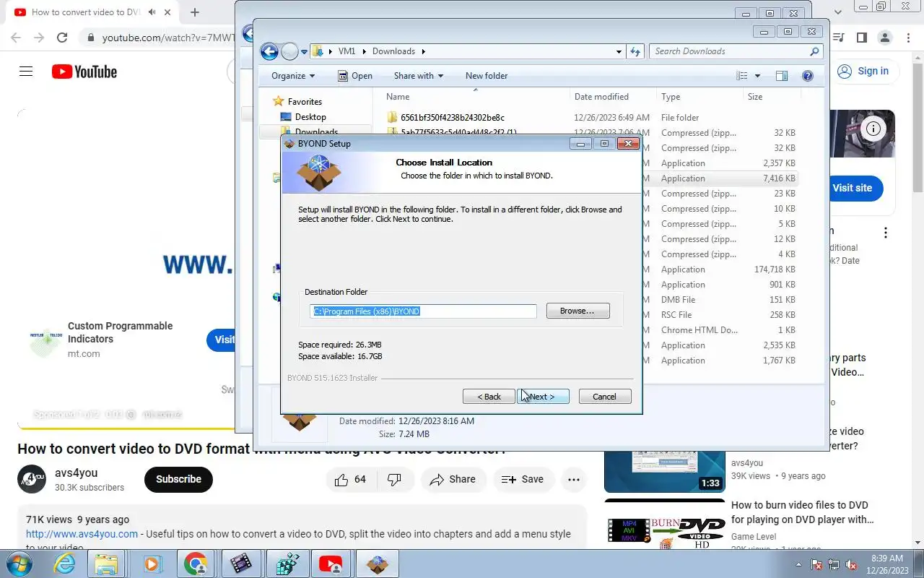Open YouTube hamburger guide menu

26,72
